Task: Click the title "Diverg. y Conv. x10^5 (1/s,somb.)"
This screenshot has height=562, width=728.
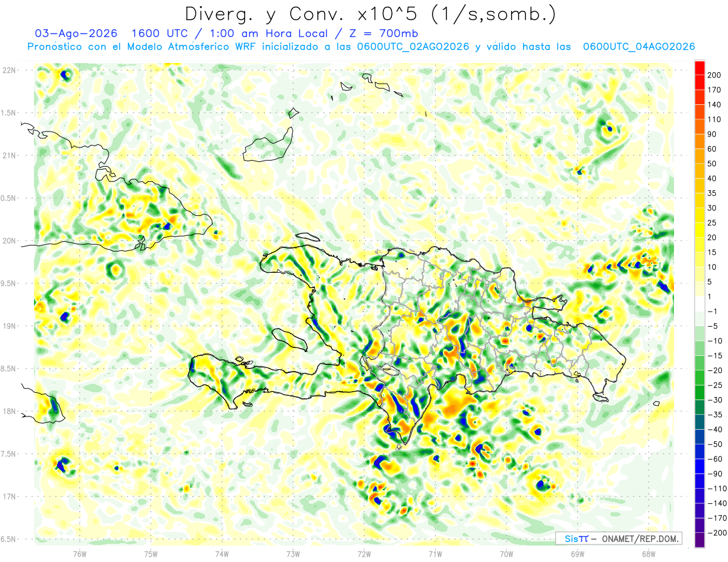Action: coord(369,14)
